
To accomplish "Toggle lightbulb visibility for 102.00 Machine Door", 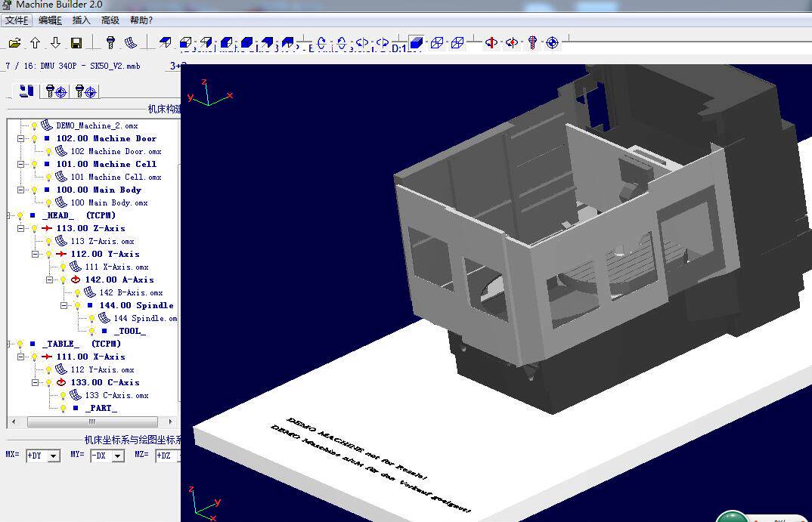I will coord(34,139).
